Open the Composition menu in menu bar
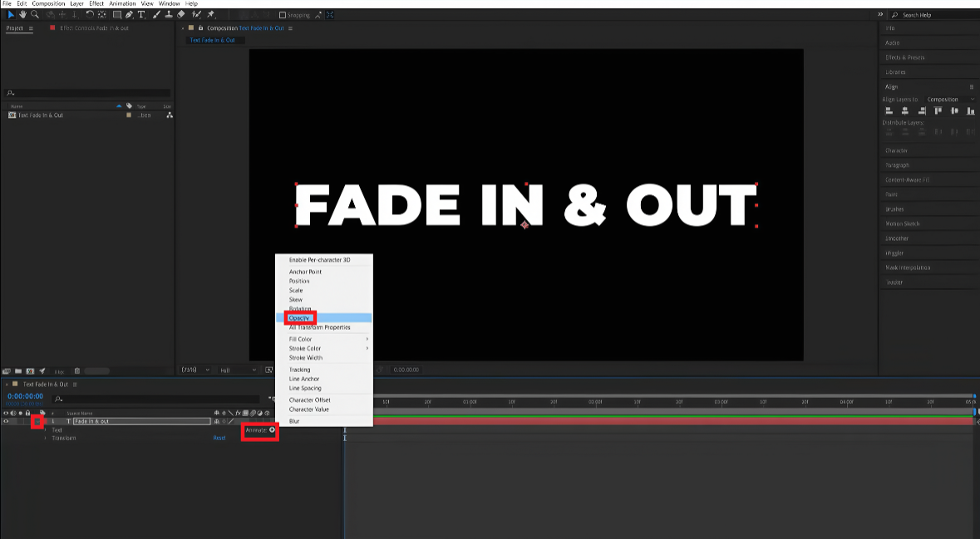This screenshot has height=539, width=980. coord(48,4)
